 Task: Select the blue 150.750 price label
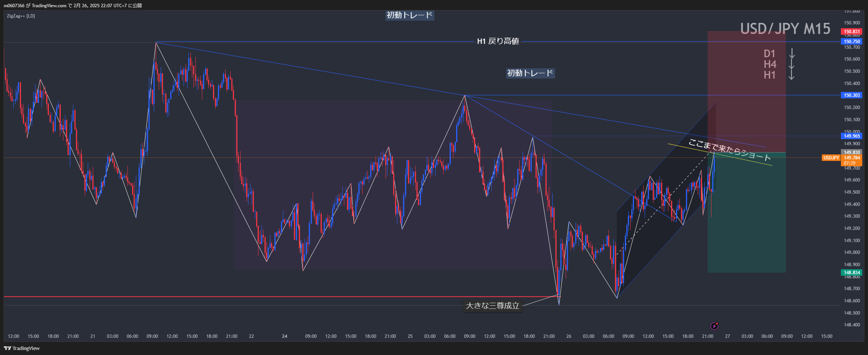pyautogui.click(x=852, y=42)
